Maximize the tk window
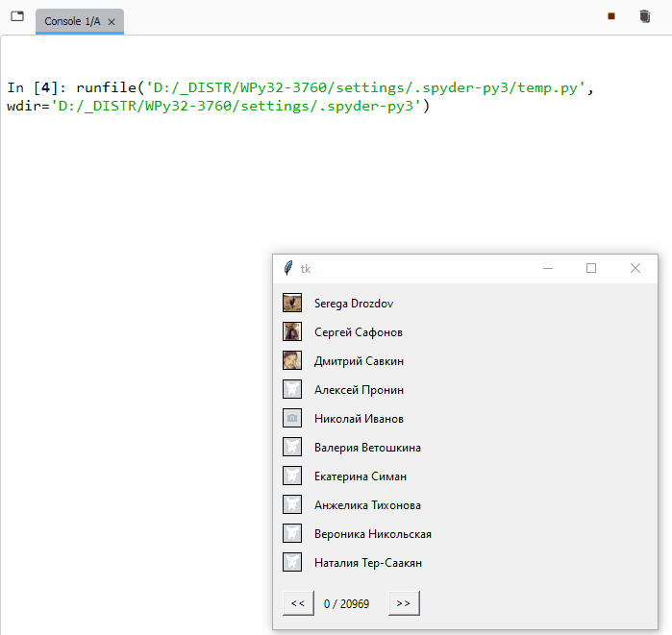The height and width of the screenshot is (635, 672). point(591,269)
